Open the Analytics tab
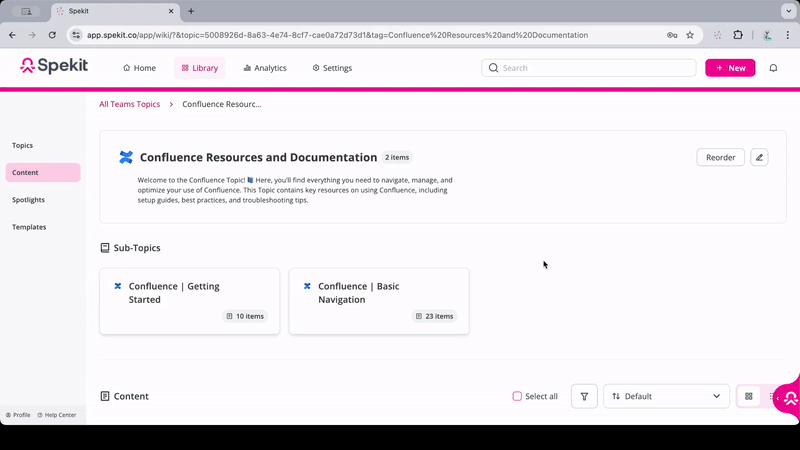Screen dimensions: 800x450 (265, 68)
